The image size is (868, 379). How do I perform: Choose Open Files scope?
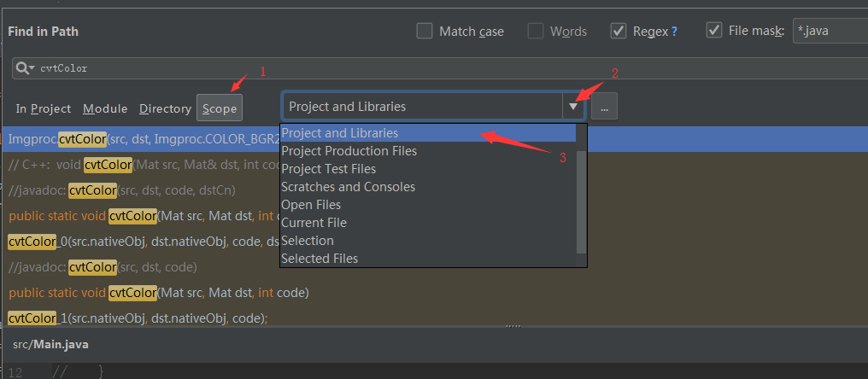click(x=428, y=205)
